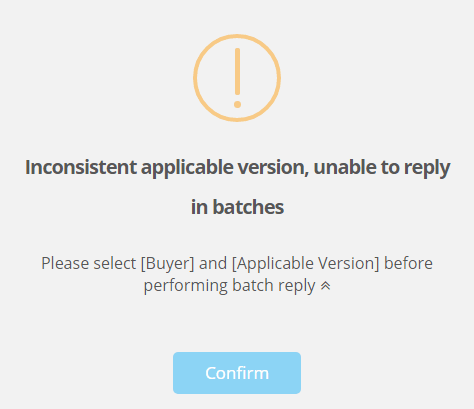Click the [Applicable Version] text in the message
The width and height of the screenshot is (474, 409).
[x=306, y=264]
